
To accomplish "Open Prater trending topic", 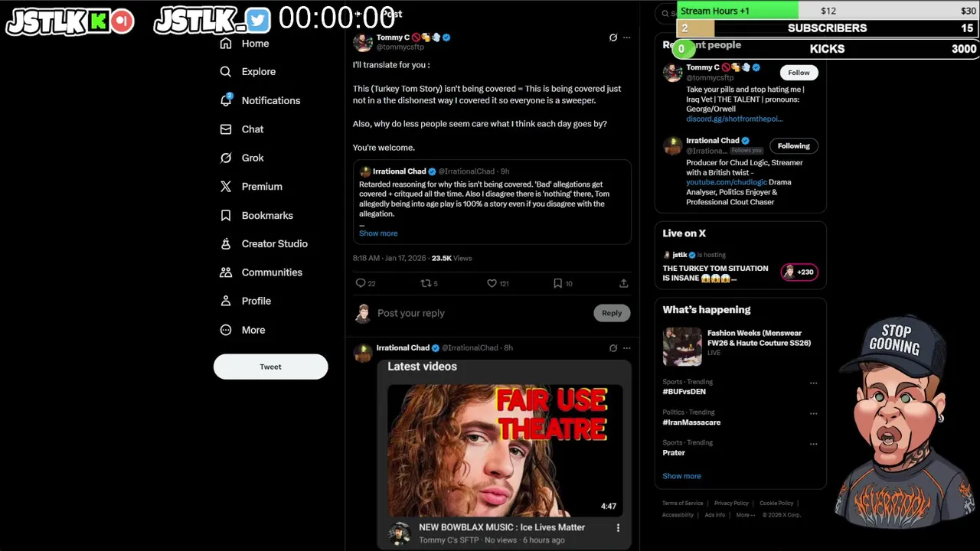I will point(674,453).
